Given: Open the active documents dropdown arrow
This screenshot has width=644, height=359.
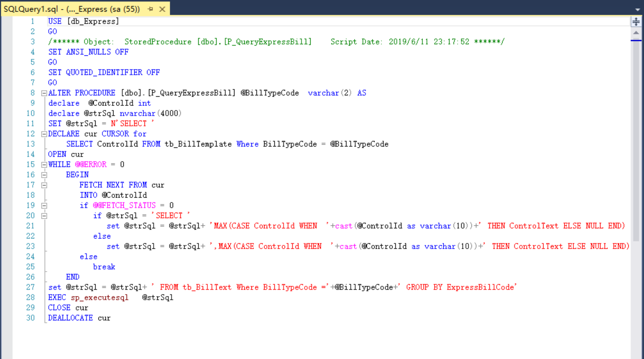Looking at the screenshot, I should click(637, 9).
